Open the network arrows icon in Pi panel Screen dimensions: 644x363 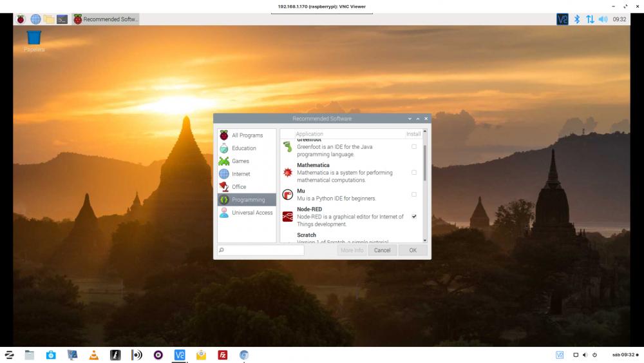coord(590,19)
